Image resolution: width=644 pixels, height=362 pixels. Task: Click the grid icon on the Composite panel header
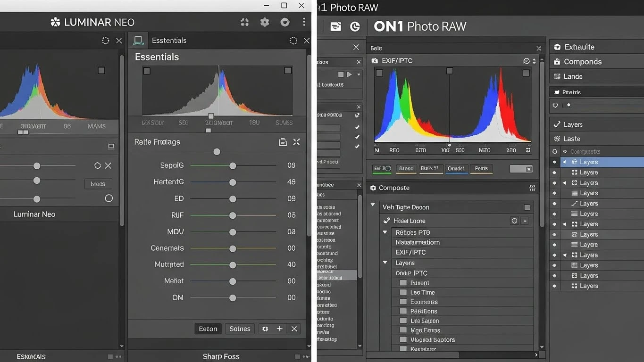coord(532,188)
